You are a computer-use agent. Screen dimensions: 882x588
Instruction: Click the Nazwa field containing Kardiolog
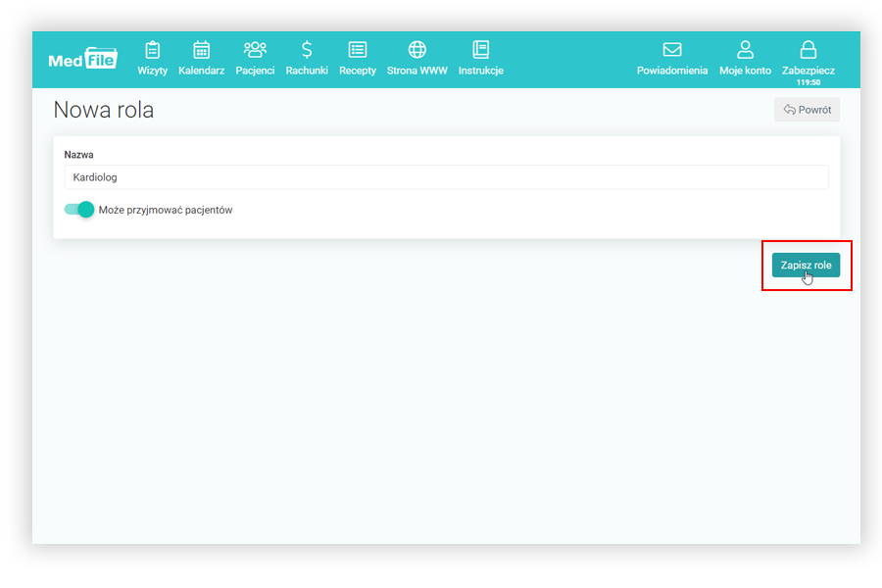446,177
